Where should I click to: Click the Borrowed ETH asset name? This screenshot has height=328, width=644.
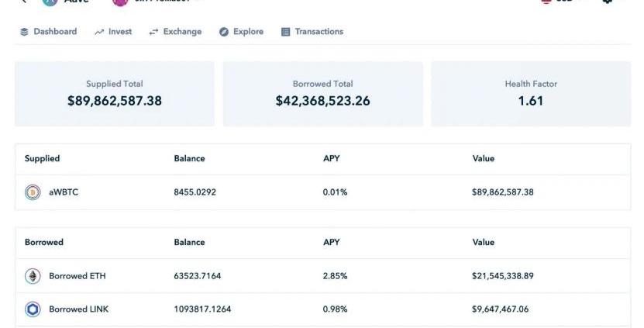77,276
